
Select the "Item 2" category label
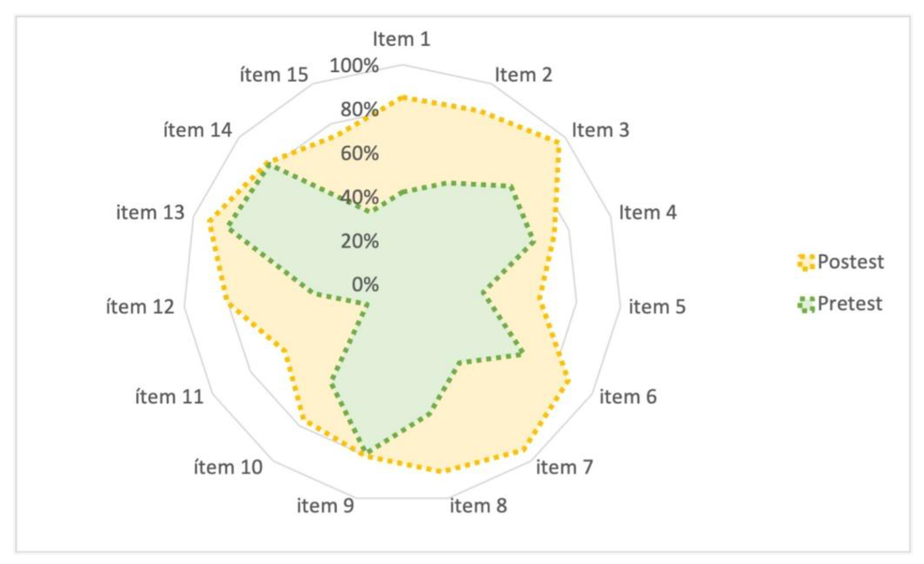[x=523, y=75]
